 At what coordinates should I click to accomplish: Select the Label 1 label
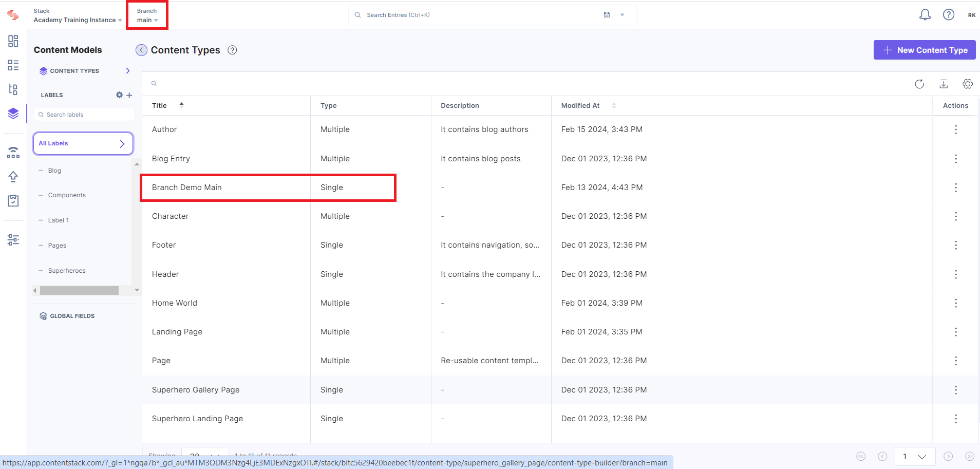(x=59, y=220)
